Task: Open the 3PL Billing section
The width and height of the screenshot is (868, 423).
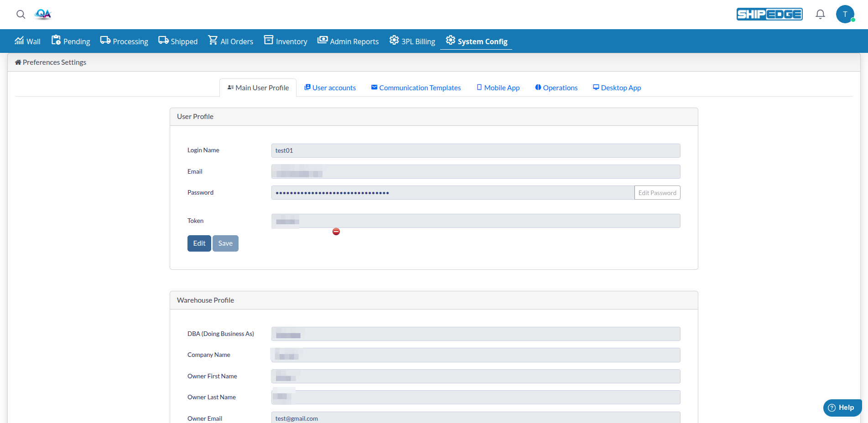Action: tap(412, 41)
